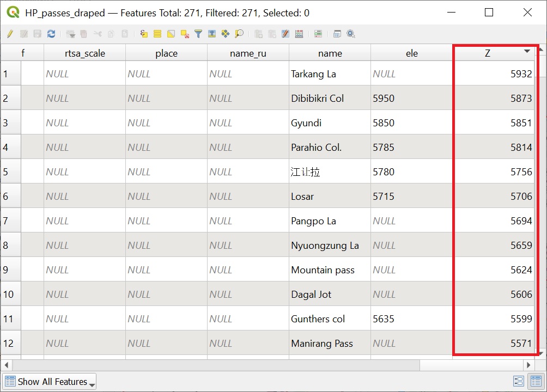Select row 5 via its row header
The height and width of the screenshot is (392, 547).
pos(11,171)
